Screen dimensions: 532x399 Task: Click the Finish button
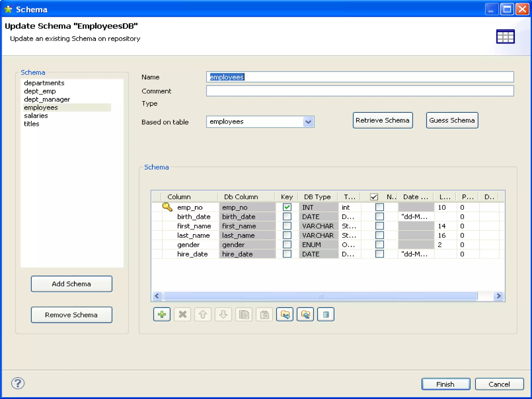tap(445, 384)
